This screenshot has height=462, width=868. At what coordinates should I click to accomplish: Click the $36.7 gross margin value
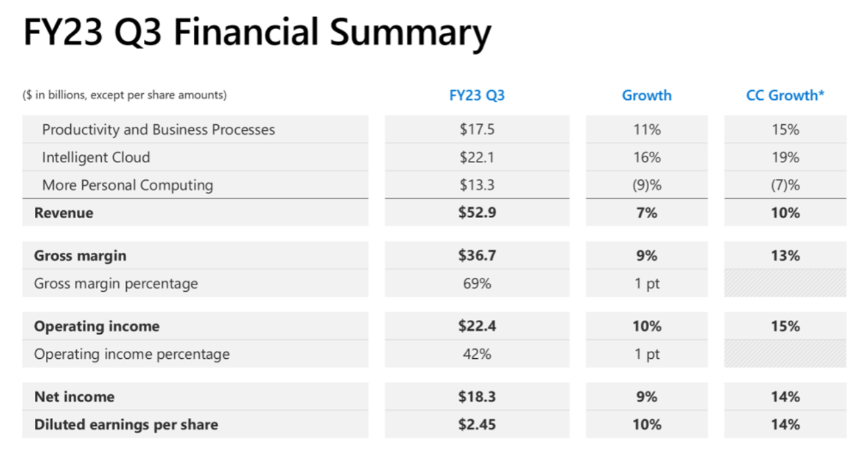pyautogui.click(x=476, y=256)
